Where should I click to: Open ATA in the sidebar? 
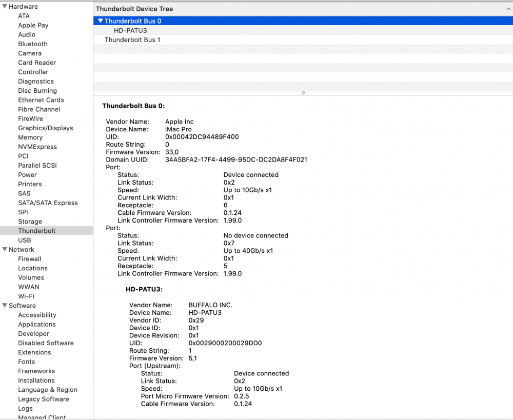[x=24, y=16]
